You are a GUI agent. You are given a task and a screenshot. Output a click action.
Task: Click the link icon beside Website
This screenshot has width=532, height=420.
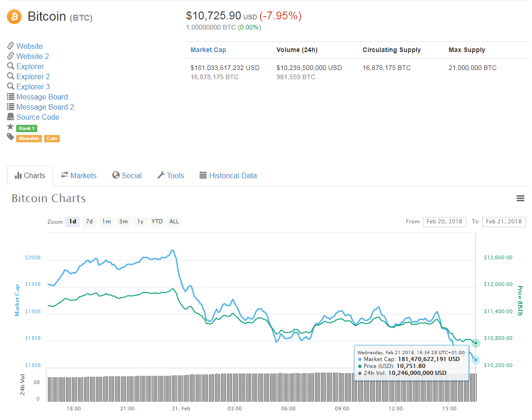pos(11,46)
